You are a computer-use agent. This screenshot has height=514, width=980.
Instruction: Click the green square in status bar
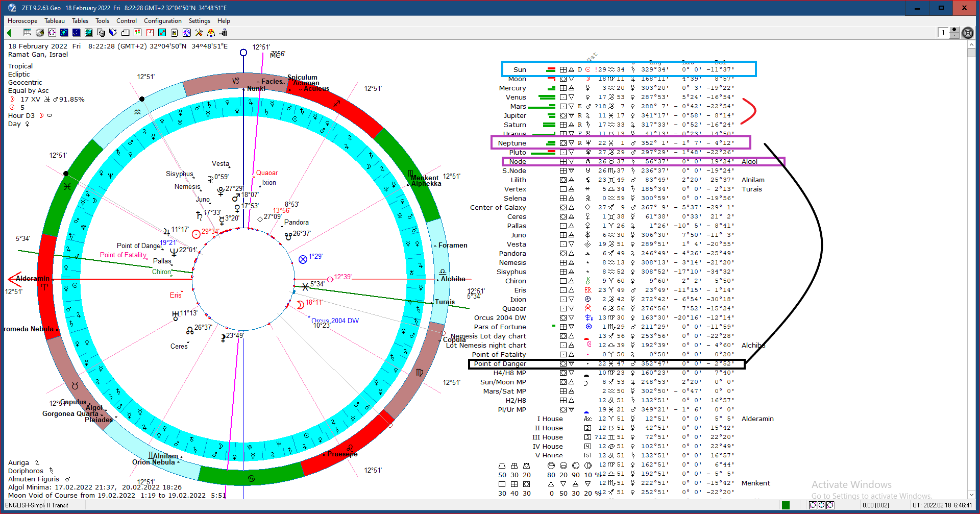point(786,505)
